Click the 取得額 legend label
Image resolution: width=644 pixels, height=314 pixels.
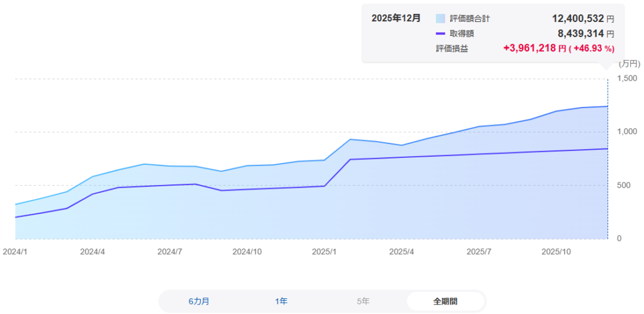462,33
